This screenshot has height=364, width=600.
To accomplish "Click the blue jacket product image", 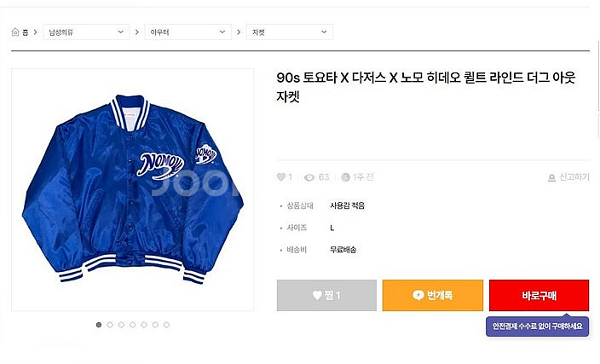I will [x=132, y=190].
